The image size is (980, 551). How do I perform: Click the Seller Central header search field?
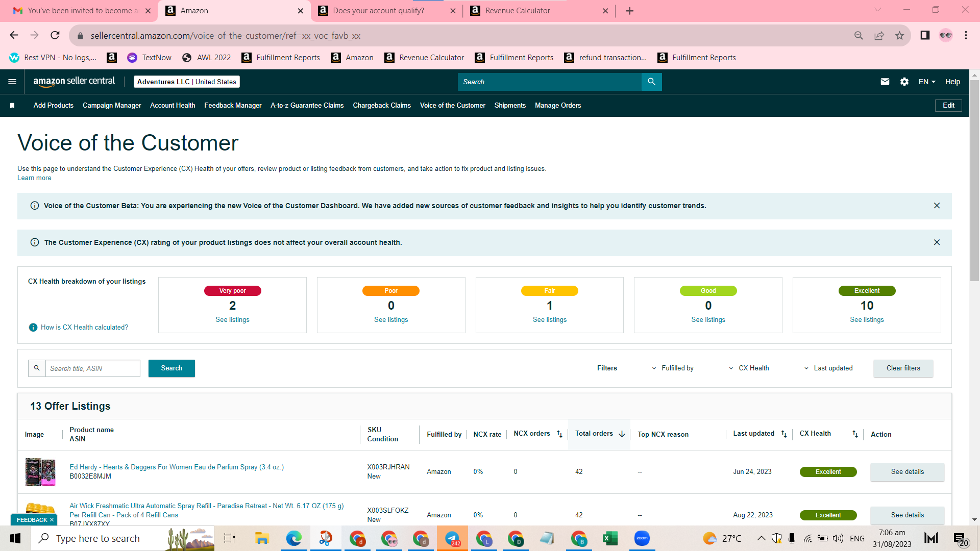click(x=550, y=82)
